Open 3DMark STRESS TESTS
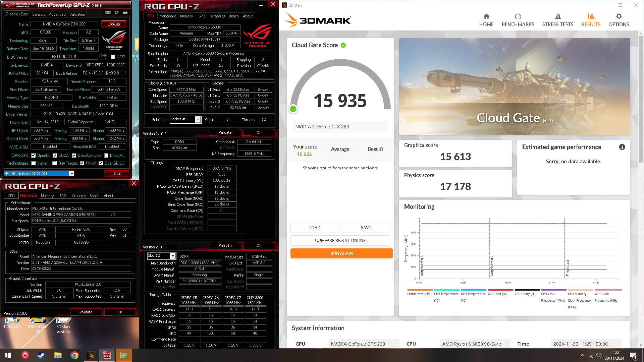This screenshot has width=644, height=362. [x=557, y=20]
